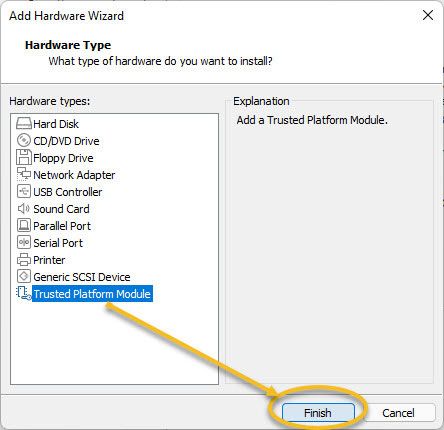
Task: Click the Finish button
Action: click(318, 413)
